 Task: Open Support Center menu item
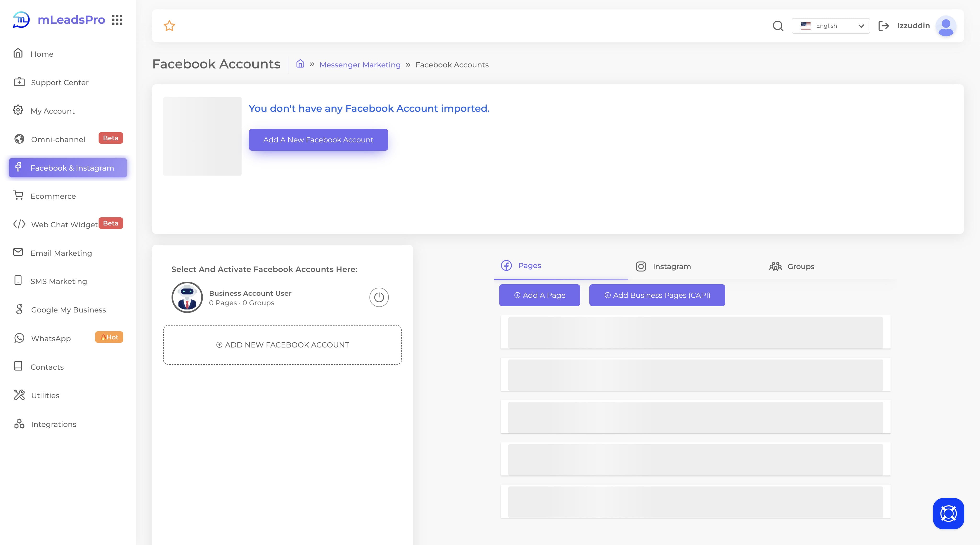click(68, 83)
